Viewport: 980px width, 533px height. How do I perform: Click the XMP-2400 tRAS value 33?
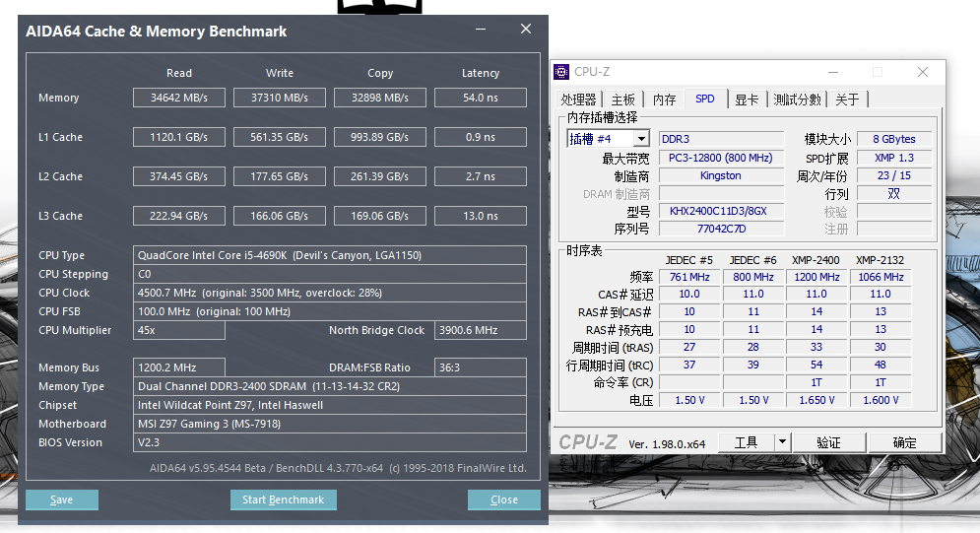(x=817, y=347)
